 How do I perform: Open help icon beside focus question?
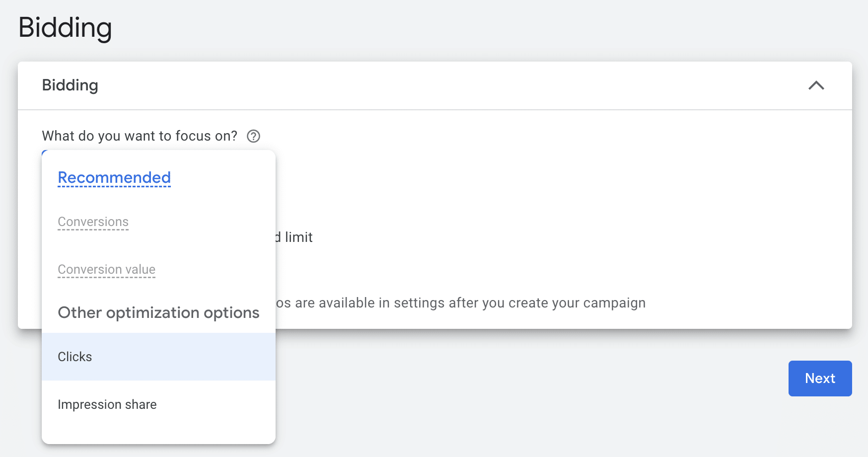click(253, 136)
